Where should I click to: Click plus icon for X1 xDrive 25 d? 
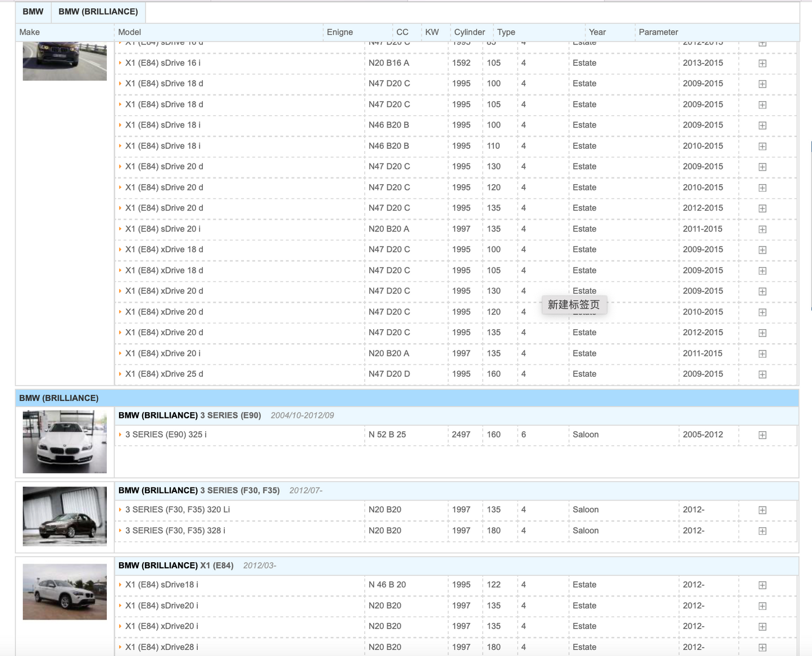click(x=762, y=375)
